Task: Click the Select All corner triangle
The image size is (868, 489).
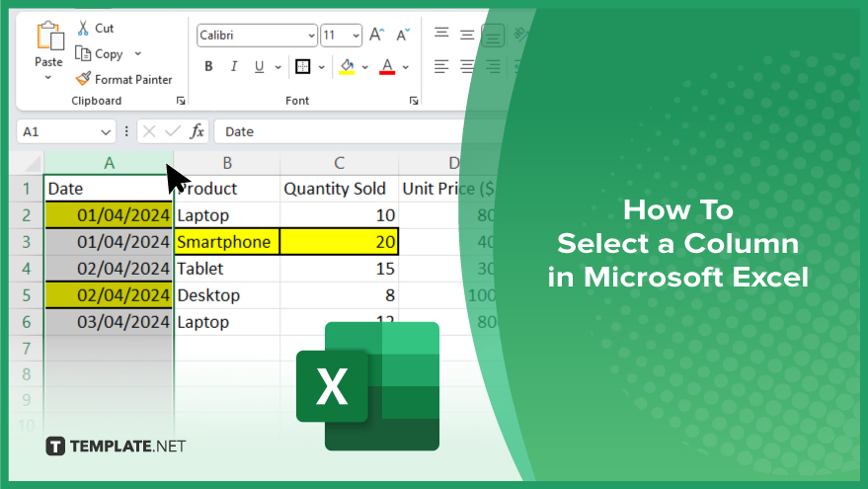Action: (31, 163)
